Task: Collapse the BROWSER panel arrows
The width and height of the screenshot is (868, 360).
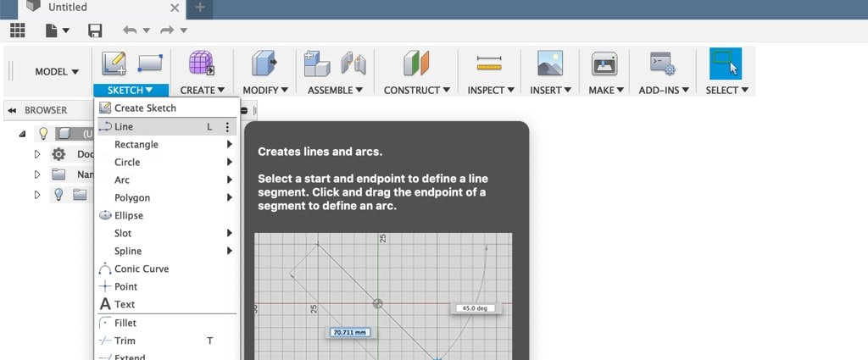Action: 12,111
